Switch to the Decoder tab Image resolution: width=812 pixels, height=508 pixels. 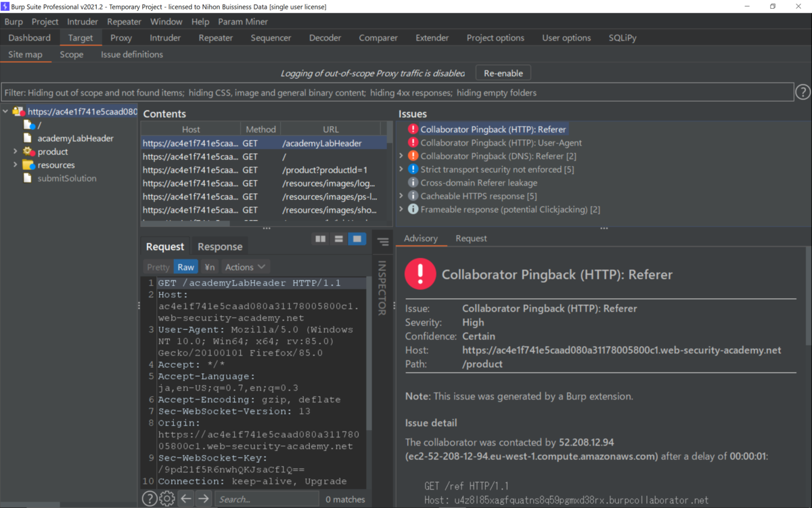(x=325, y=38)
